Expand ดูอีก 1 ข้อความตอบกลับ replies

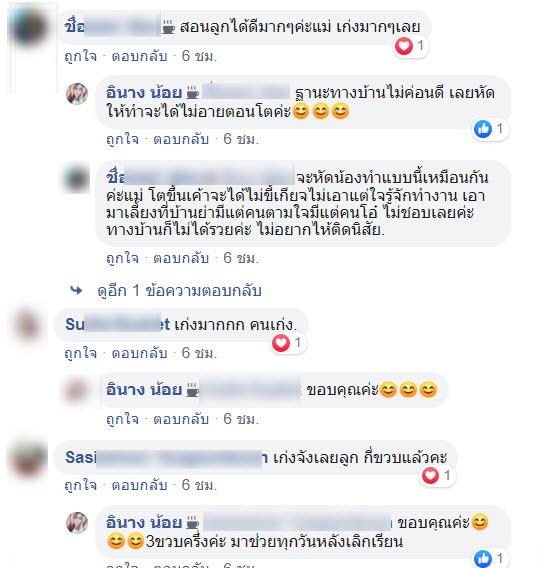pos(179,291)
